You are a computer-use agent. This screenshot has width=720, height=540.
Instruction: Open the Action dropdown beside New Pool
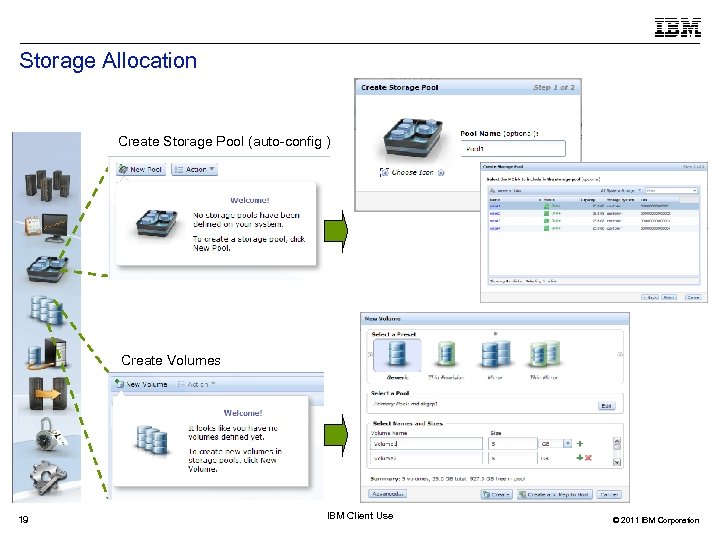pyautogui.click(x=194, y=169)
